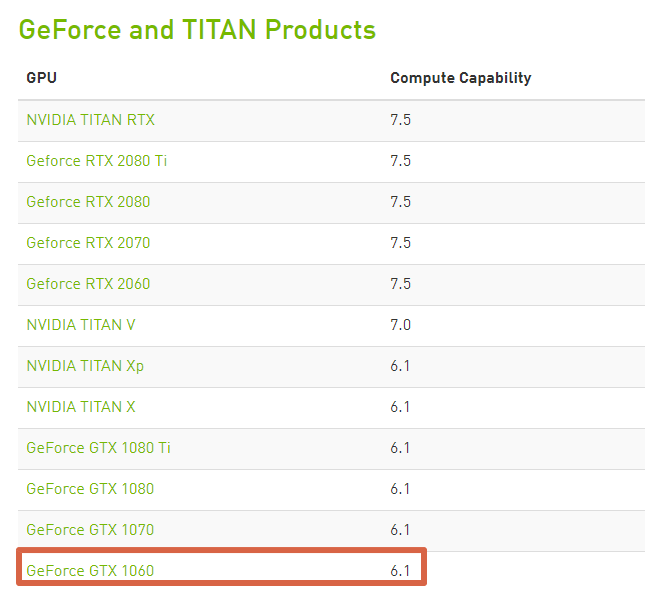Open the Geforce RTX 2080 Ti link

click(97, 161)
